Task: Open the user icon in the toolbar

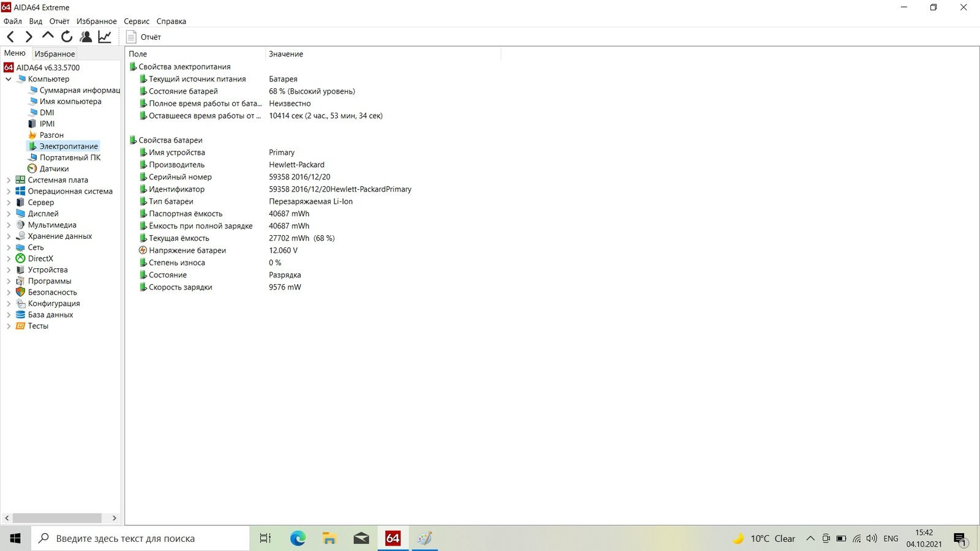Action: coord(86,37)
